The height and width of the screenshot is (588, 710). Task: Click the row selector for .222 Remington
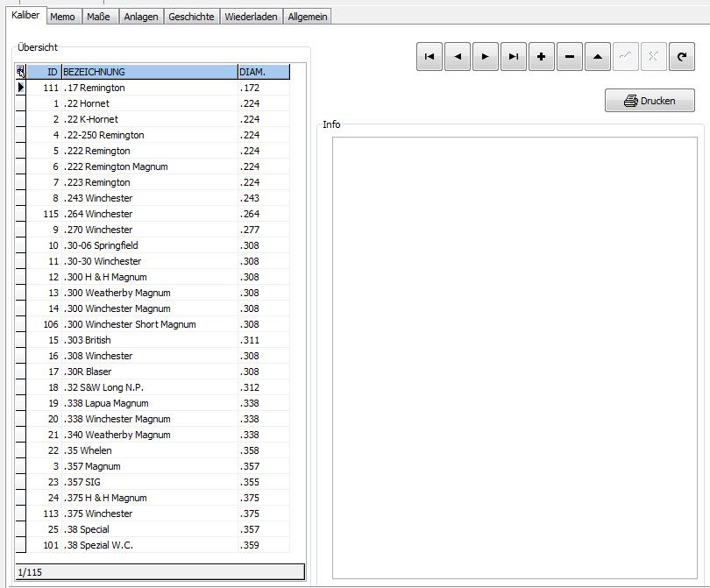[21, 151]
